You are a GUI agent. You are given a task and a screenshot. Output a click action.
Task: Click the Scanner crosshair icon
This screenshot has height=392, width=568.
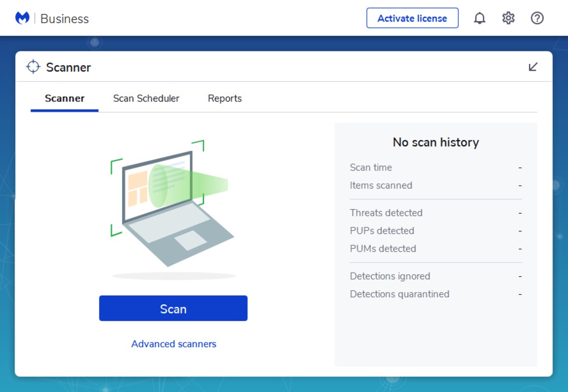pyautogui.click(x=33, y=67)
